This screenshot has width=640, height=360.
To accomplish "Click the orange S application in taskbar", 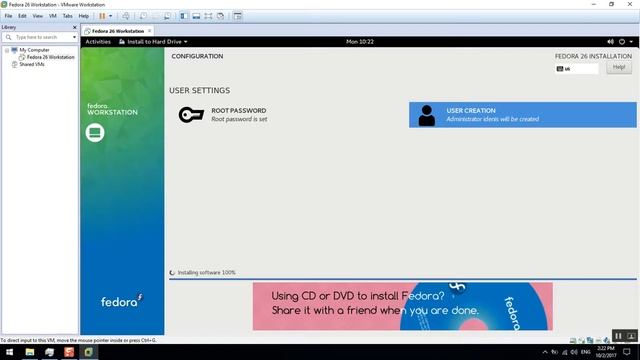I will pyautogui.click(x=69, y=352).
